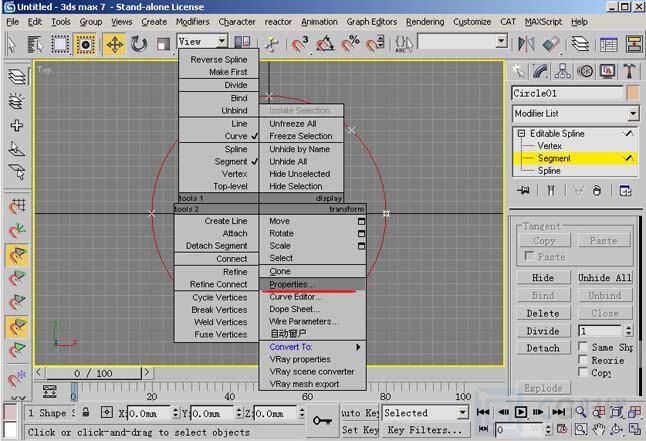Click Configure Modifier Sets icon
Screen dimensions: 646x441
click(625, 190)
